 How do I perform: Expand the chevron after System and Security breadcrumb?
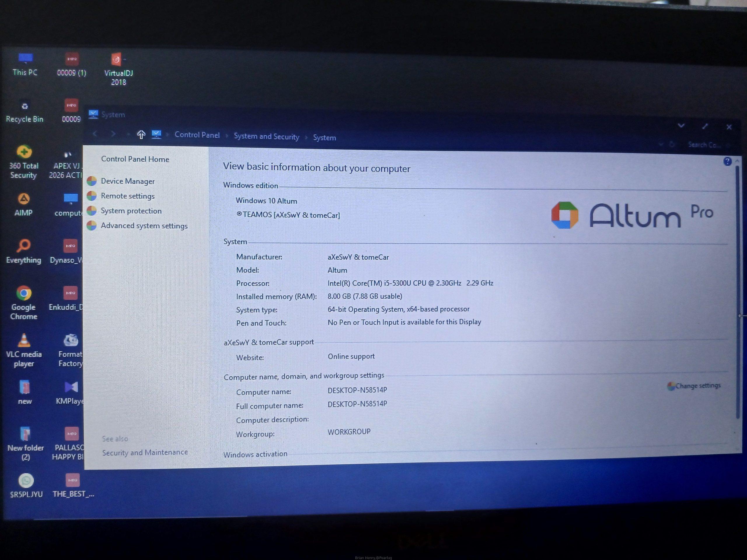pos(306,137)
